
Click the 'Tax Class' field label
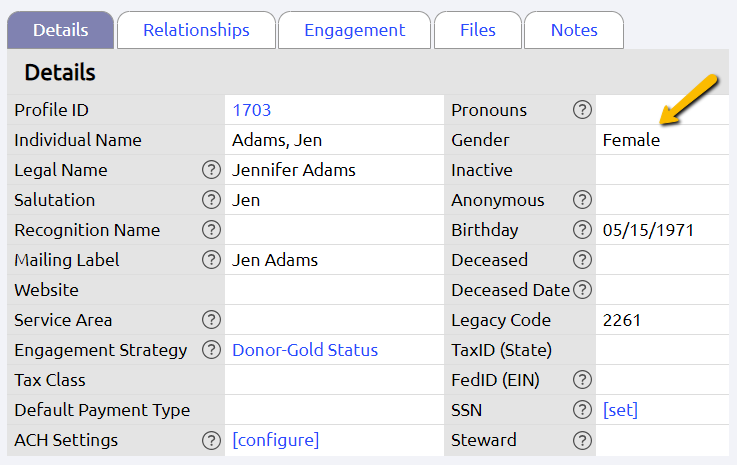coord(50,380)
